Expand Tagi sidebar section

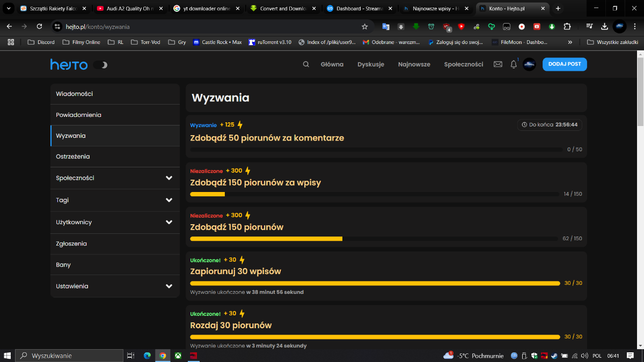[x=169, y=200]
